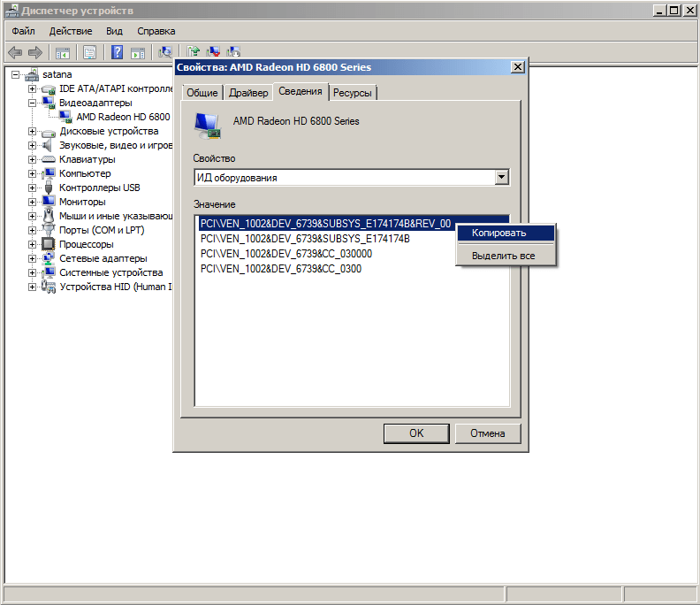Viewport: 700px width, 605px height.
Task: Close the Свойства dialog with X
Action: pos(517,67)
